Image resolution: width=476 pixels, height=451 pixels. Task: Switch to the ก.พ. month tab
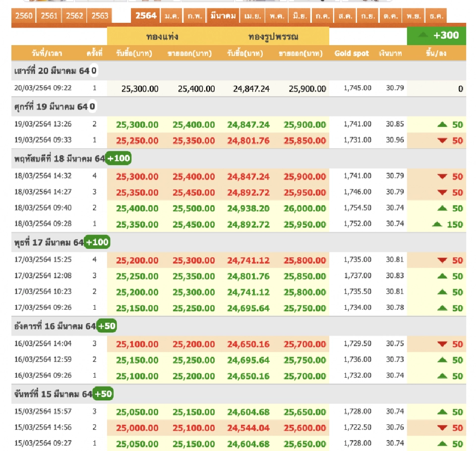[x=195, y=16]
